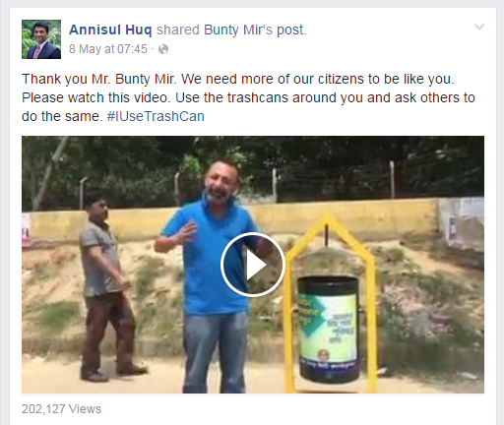
Task: Click the black trashcan in the video
Action: click(328, 329)
